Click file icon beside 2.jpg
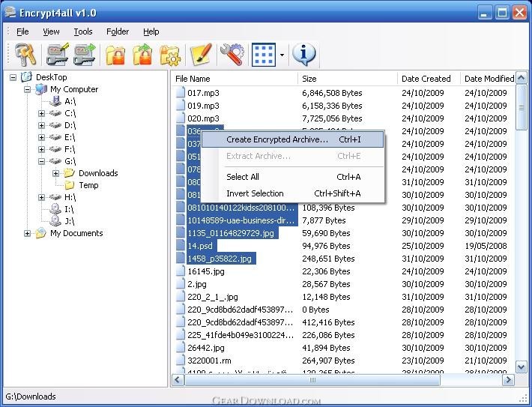 pos(181,284)
